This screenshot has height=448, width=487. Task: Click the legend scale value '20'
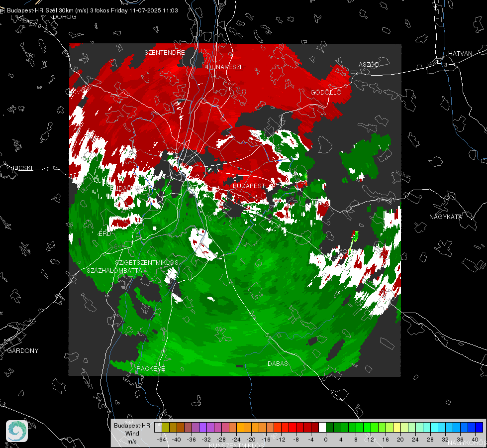click(400, 440)
